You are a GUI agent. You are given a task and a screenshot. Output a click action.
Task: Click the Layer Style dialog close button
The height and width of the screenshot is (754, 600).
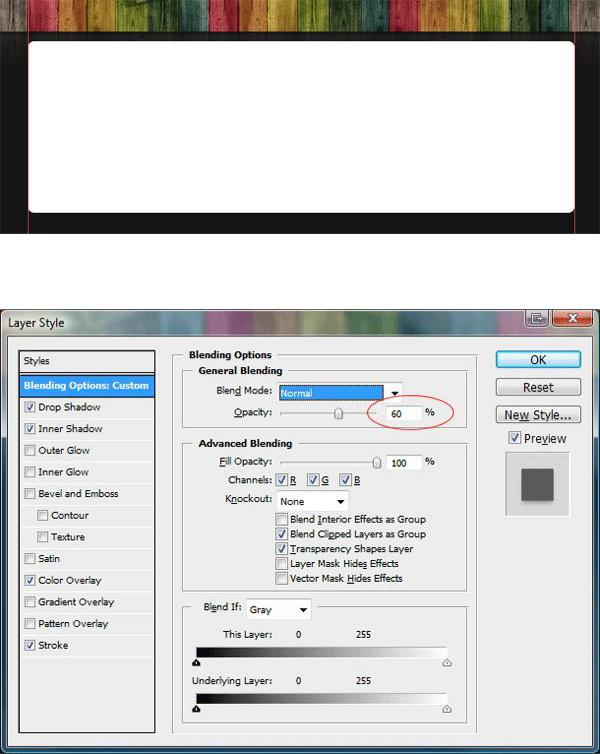(572, 318)
